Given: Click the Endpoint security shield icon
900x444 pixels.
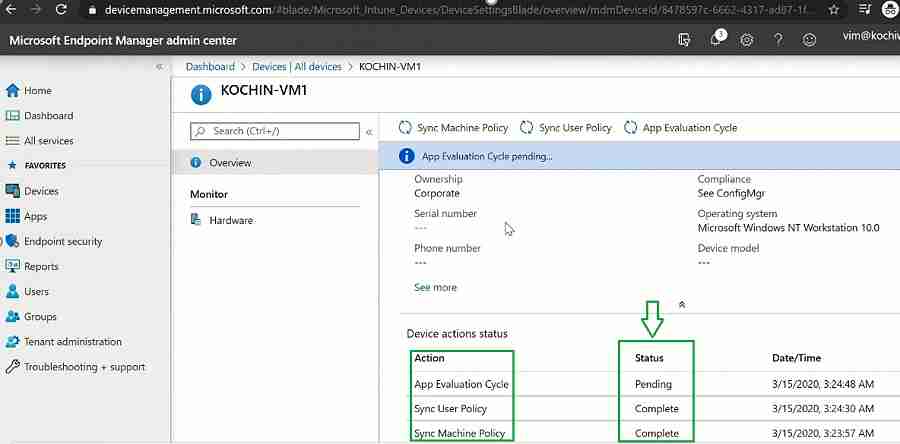Looking at the screenshot, I should (x=11, y=241).
